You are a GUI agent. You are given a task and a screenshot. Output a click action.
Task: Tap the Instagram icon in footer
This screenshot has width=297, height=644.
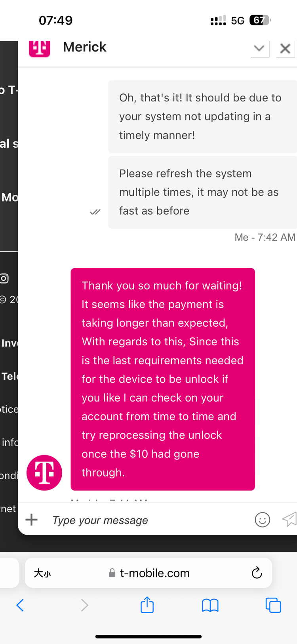tap(4, 278)
